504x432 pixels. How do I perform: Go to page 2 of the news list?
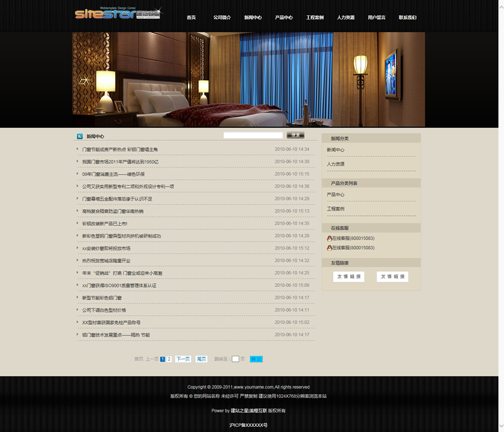(x=169, y=359)
